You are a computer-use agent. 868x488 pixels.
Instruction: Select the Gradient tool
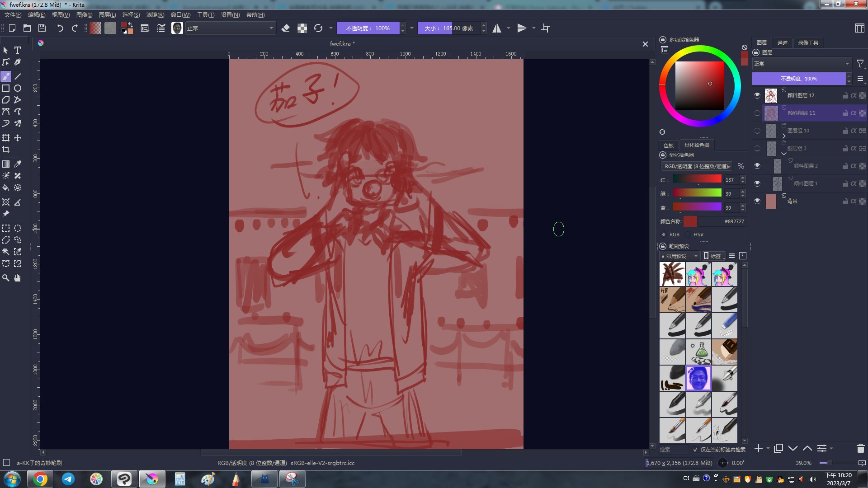click(6, 164)
